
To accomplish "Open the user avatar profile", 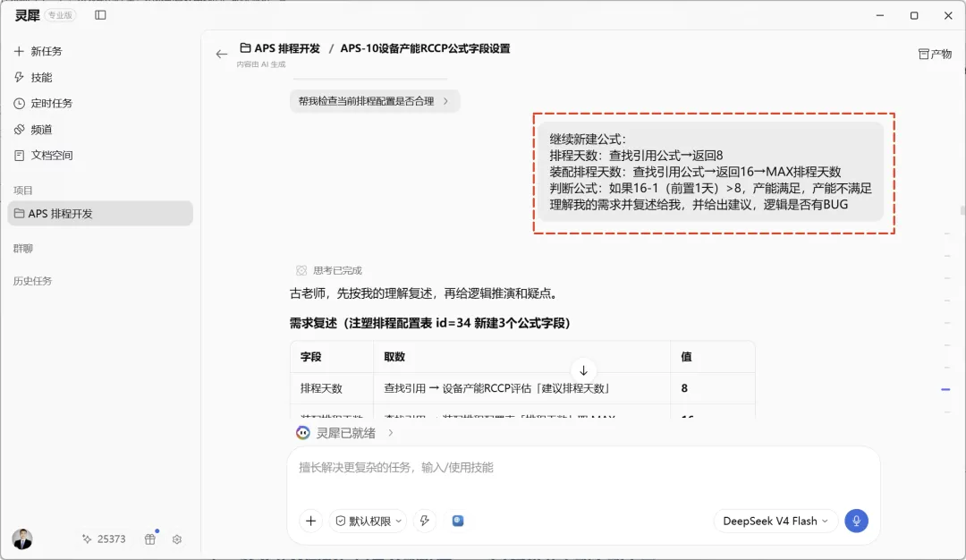I will tap(22, 539).
